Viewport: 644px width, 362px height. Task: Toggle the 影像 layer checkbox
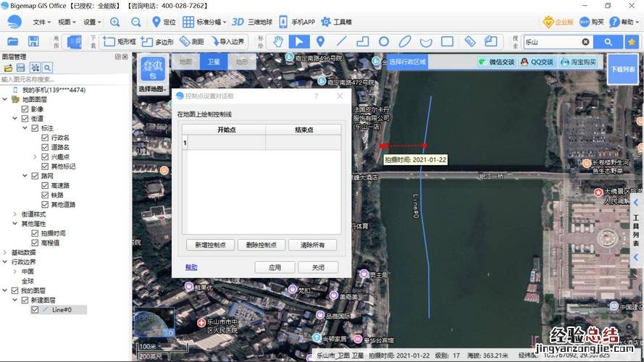(x=25, y=109)
